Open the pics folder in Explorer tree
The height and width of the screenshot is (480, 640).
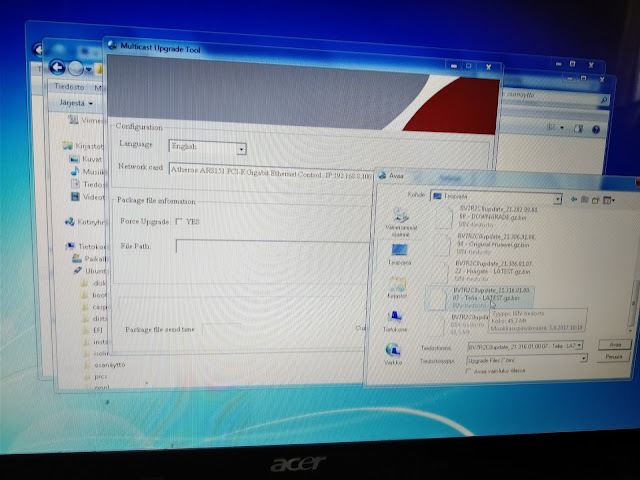click(96, 376)
